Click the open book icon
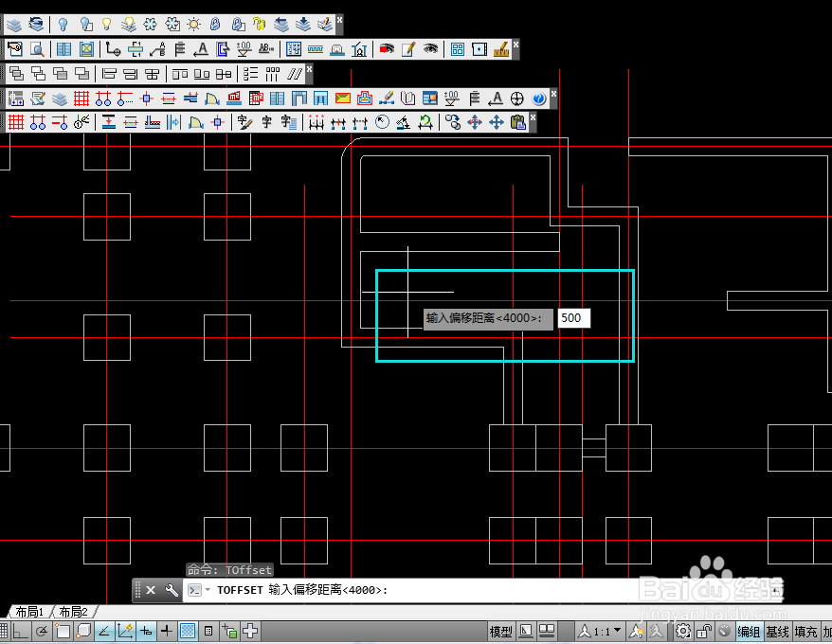832x644 pixels. click(x=408, y=98)
